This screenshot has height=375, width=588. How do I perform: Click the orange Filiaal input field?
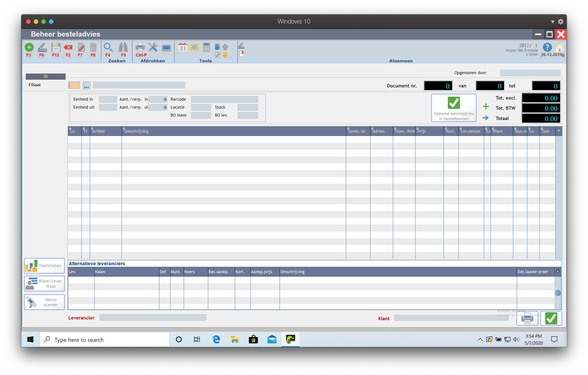(x=74, y=85)
